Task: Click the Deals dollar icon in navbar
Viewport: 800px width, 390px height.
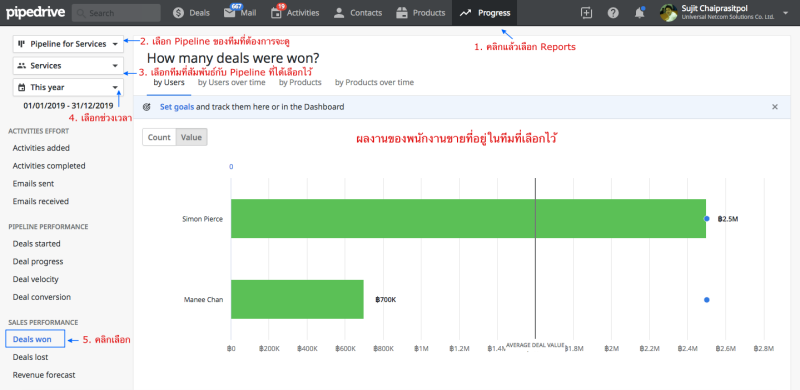Action: coord(178,13)
